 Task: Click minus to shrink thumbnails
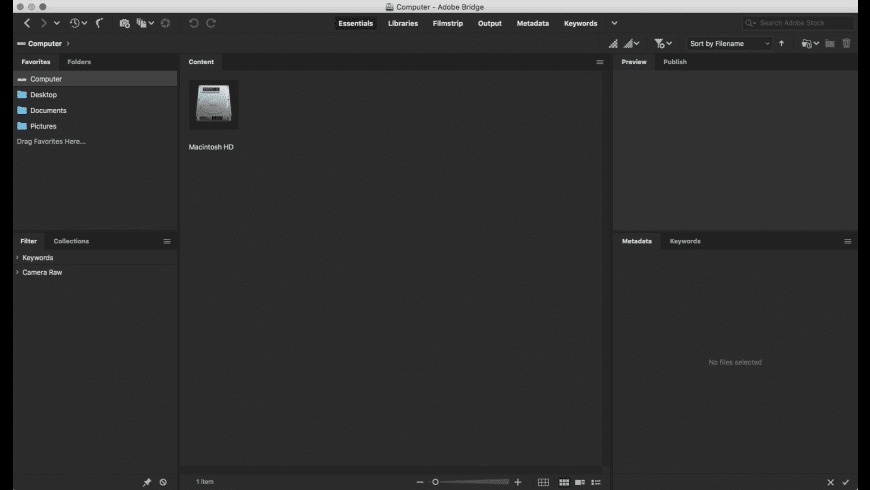tap(420, 482)
